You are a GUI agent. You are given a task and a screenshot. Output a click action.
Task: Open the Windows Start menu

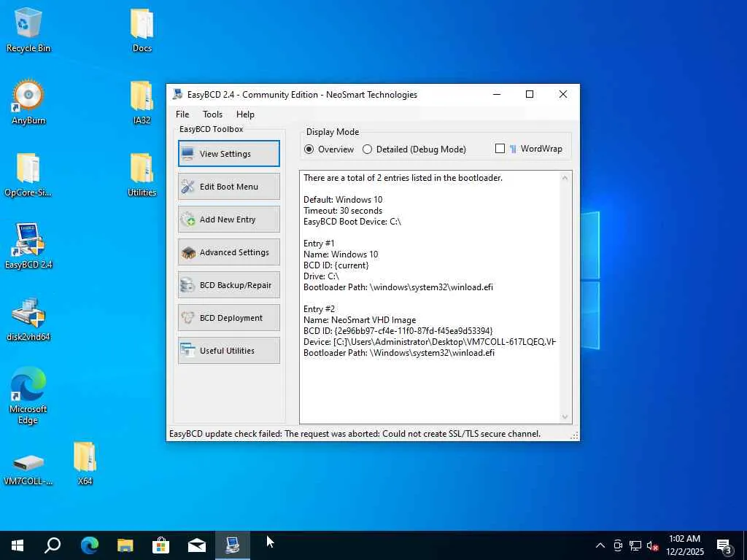click(x=18, y=545)
